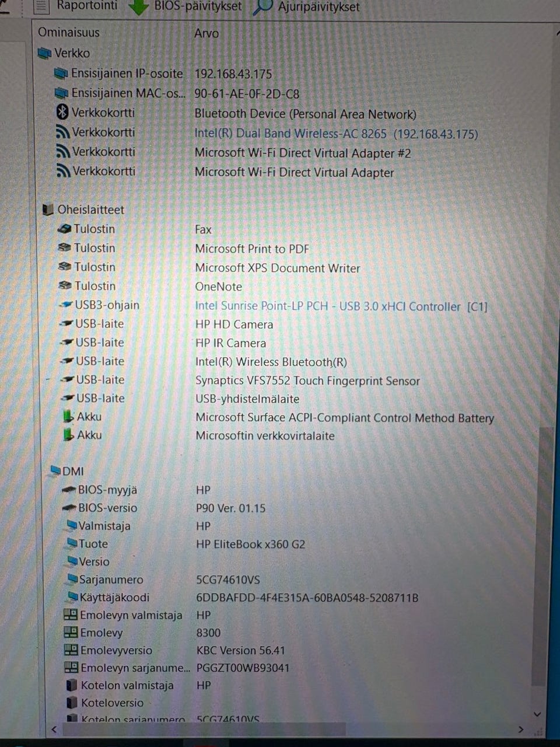
Task: Select BIOS version P90 Ver. 01.15
Action: point(231,508)
